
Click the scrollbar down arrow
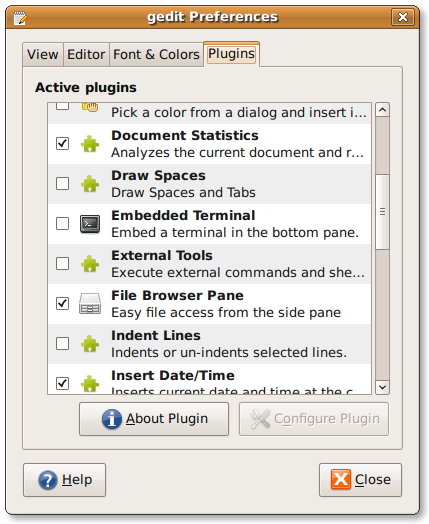[383, 387]
